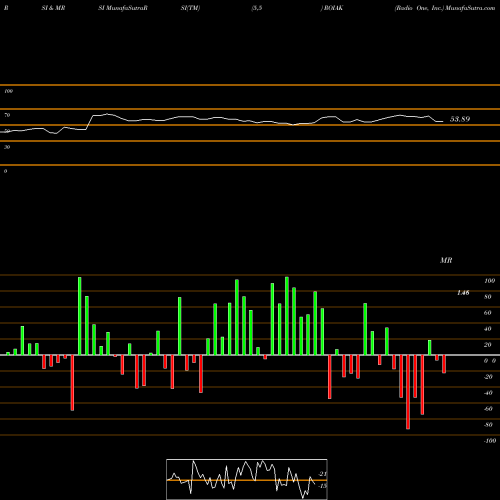Click the -80 label on the MR axis

tap(488, 425)
